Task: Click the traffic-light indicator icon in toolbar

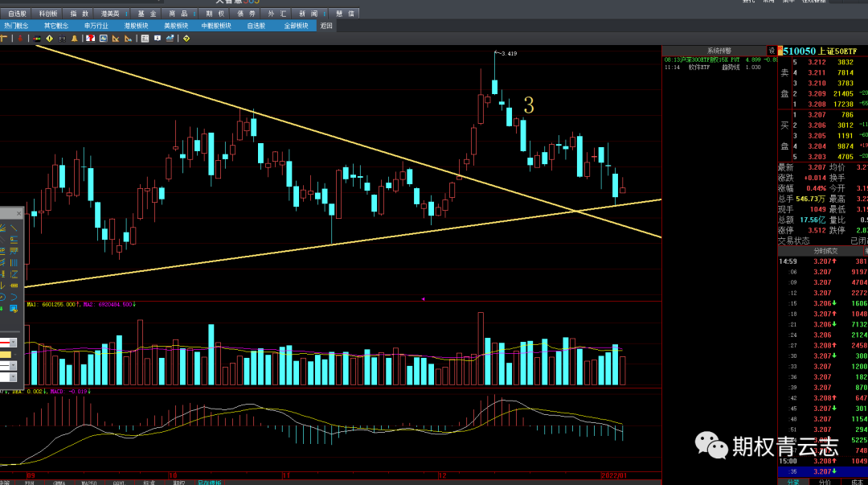Action: [x=36, y=38]
